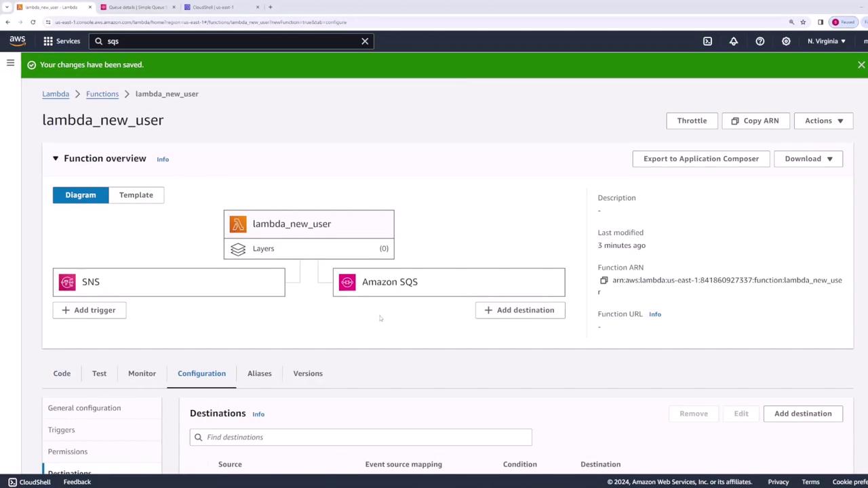The height and width of the screenshot is (488, 868).
Task: Go back in the browser
Action: (7, 22)
